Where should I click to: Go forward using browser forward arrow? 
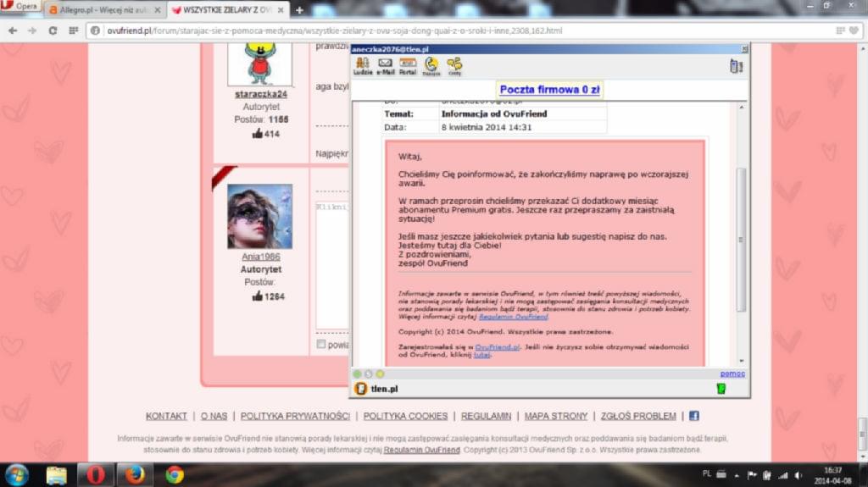point(32,30)
